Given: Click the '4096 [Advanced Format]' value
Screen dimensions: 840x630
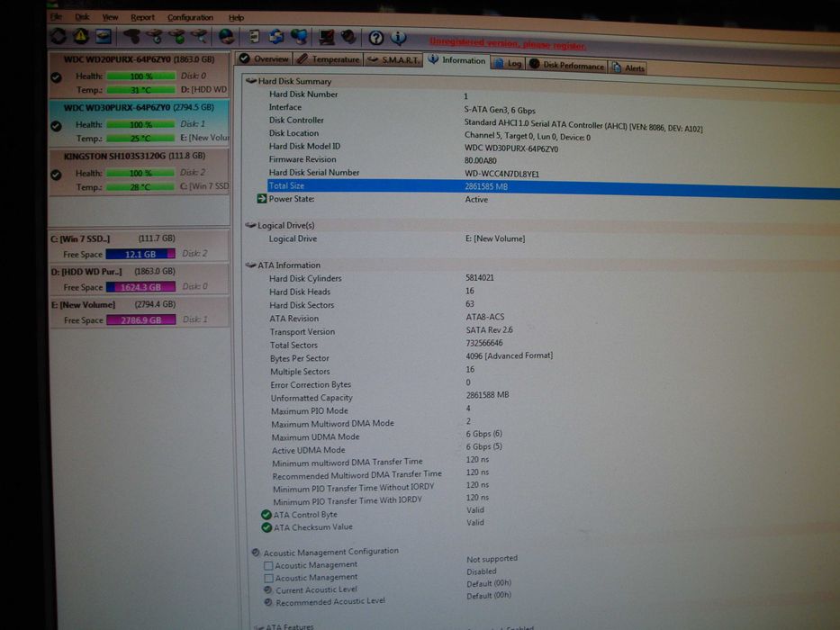Looking at the screenshot, I should click(509, 355).
